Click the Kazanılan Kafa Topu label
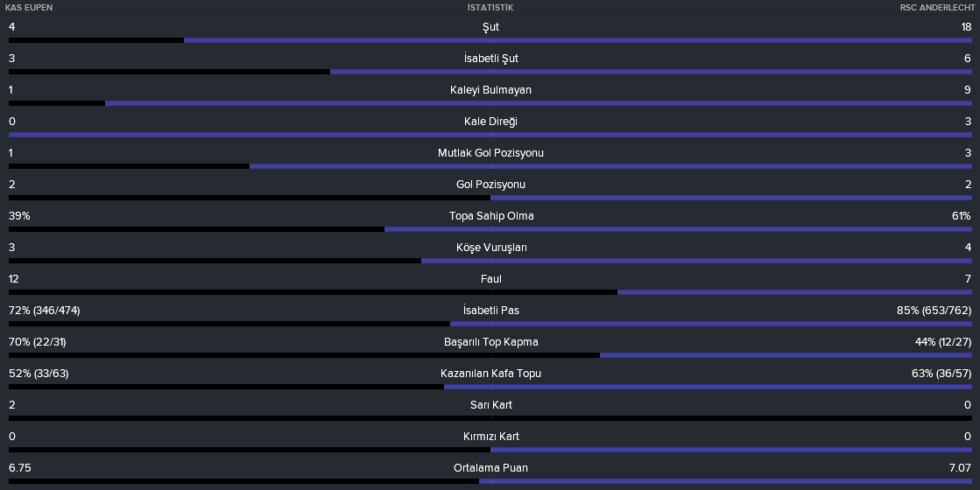 [490, 374]
